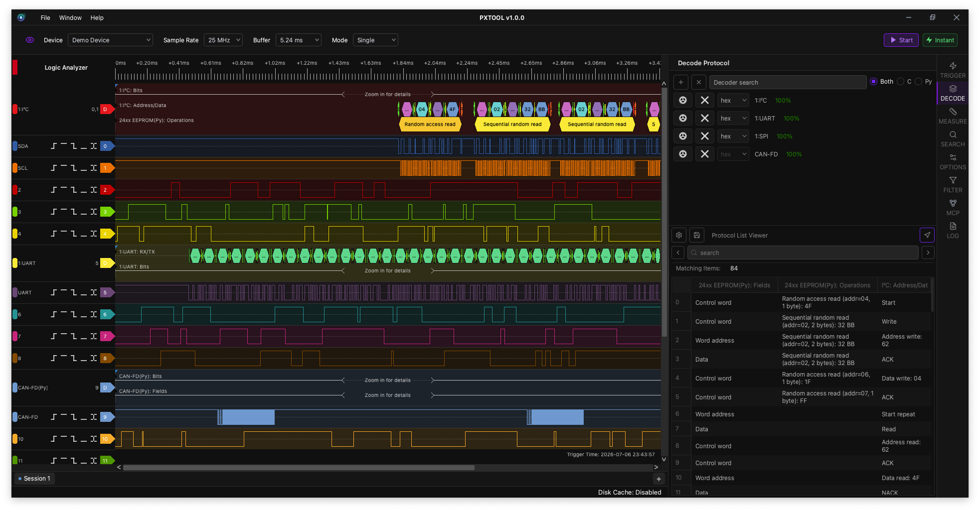
Task: Select rising edge trigger for SDA channel
Action: pos(54,146)
